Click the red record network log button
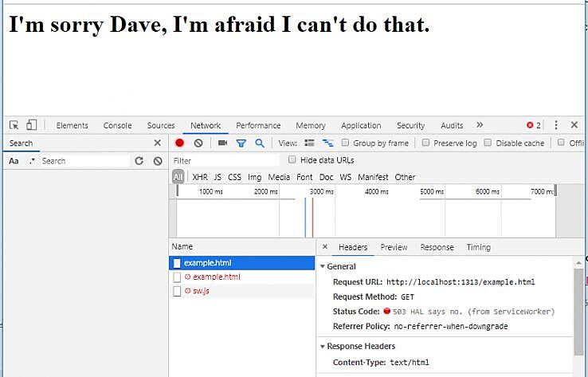This screenshot has height=377, width=588. pos(180,143)
